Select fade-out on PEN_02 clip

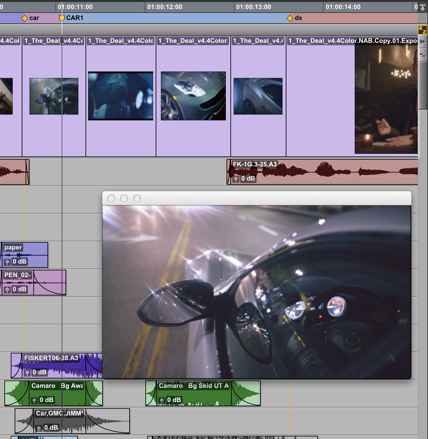coord(49,283)
